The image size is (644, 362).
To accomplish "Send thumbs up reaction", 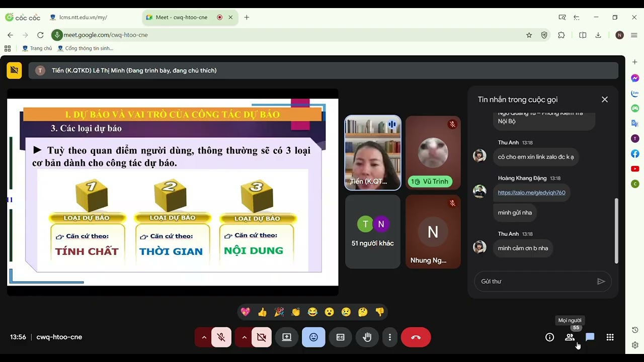I will coord(262,312).
